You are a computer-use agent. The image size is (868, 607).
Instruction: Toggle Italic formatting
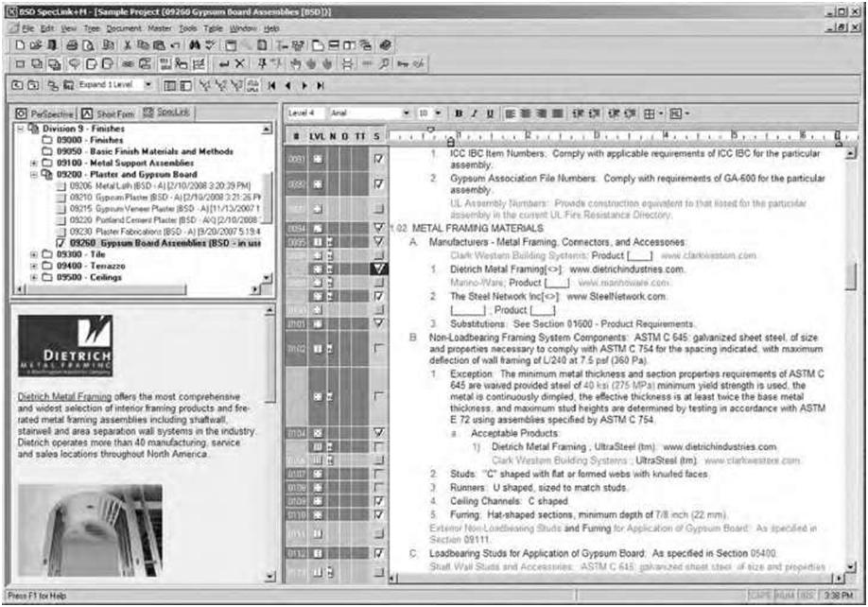pos(474,113)
